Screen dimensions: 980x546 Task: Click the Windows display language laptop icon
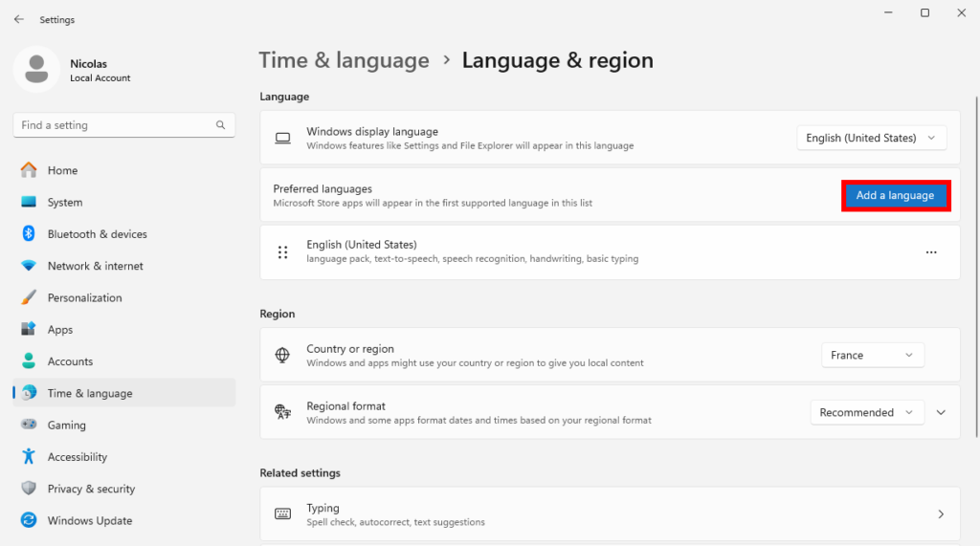point(282,138)
